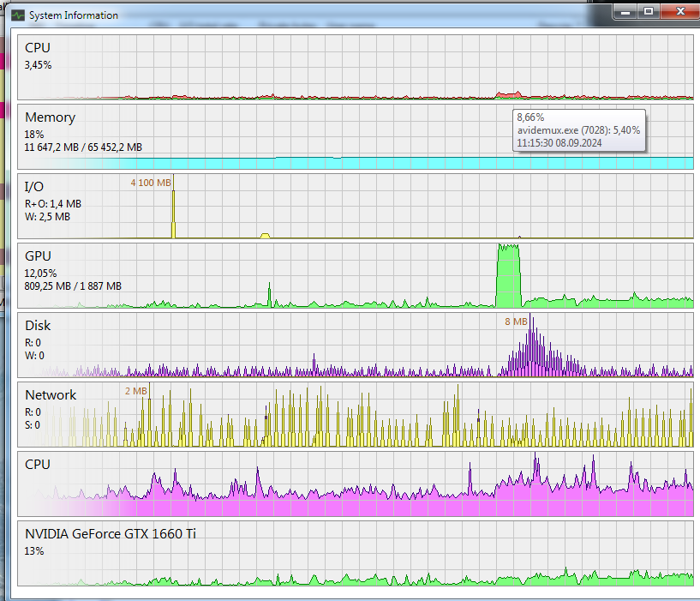Click the "W: 0" Disk write value
Viewport: 700px width, 601px height.
point(34,356)
